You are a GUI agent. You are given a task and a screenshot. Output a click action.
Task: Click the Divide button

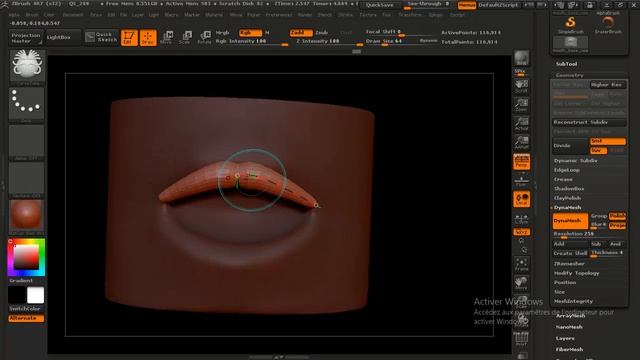pos(570,146)
